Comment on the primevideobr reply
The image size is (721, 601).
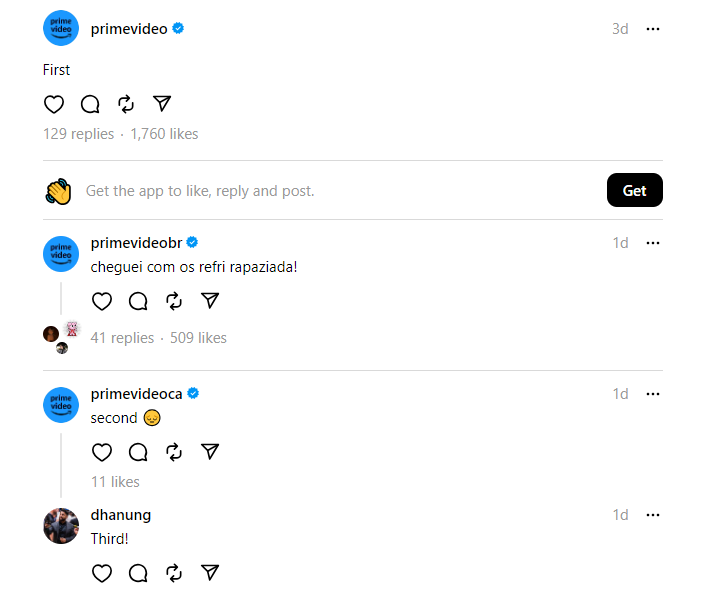(138, 301)
